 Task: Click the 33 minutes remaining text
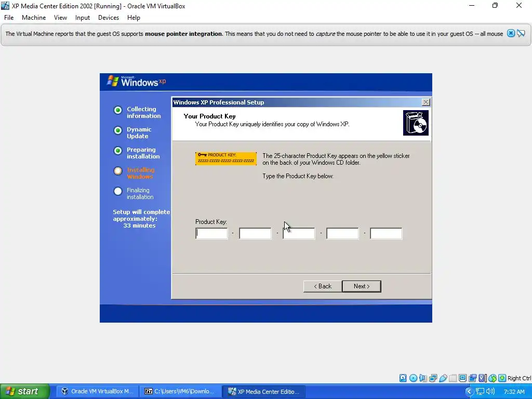point(139,225)
